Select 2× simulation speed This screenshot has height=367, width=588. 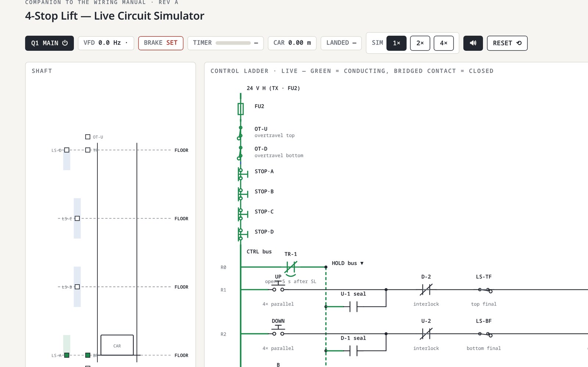(420, 43)
